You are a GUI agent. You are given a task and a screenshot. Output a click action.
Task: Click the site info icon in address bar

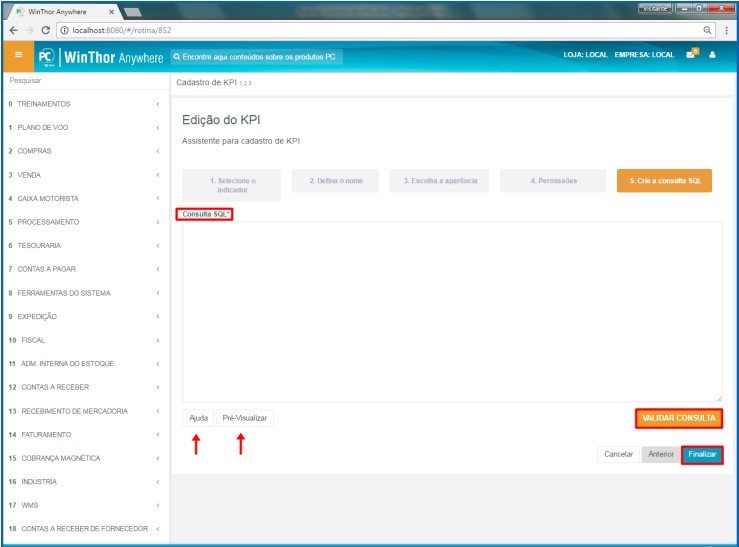tap(65, 30)
